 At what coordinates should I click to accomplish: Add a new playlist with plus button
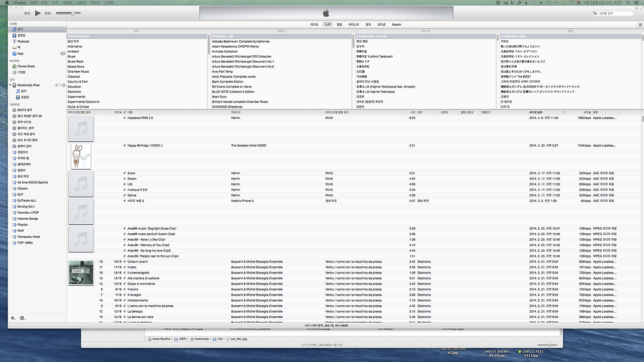[13, 318]
